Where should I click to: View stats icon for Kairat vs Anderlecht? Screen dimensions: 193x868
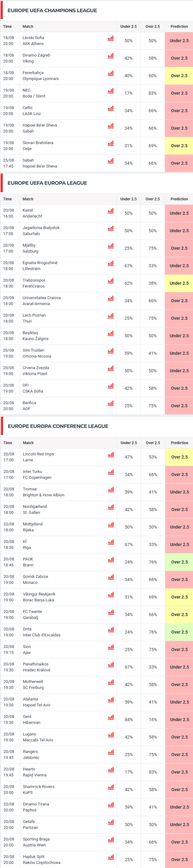coord(111,211)
